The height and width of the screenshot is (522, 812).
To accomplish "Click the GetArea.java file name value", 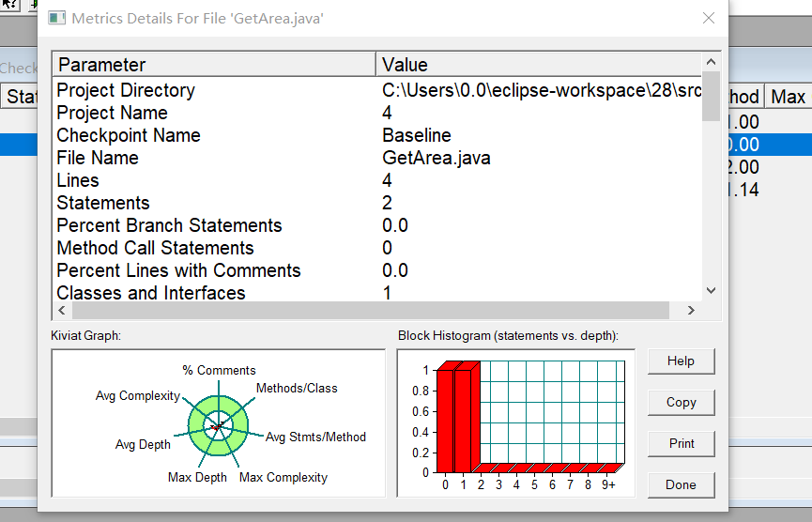I will (436, 158).
